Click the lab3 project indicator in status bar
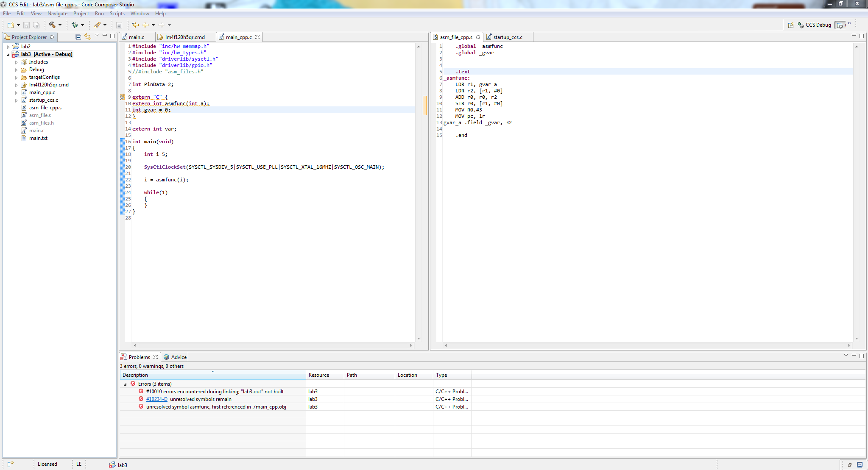The image size is (868, 470). click(x=118, y=465)
